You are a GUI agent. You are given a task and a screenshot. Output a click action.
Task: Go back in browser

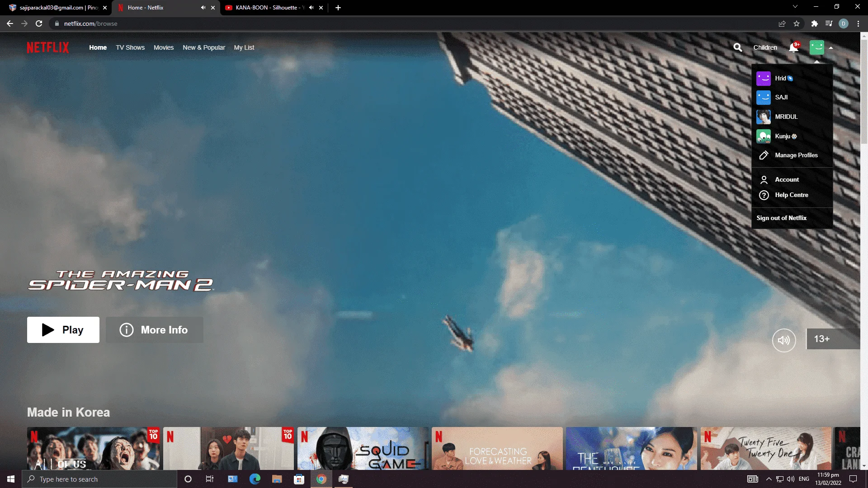click(x=10, y=23)
